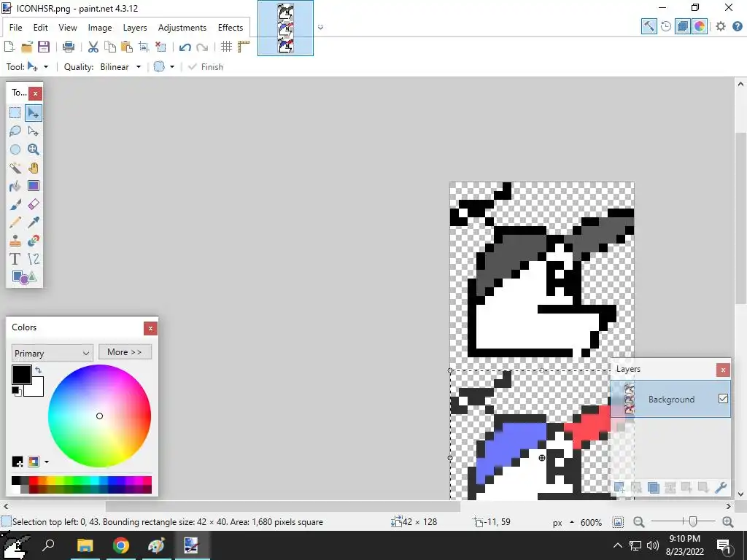Toggle the rulers icon

pos(244,47)
